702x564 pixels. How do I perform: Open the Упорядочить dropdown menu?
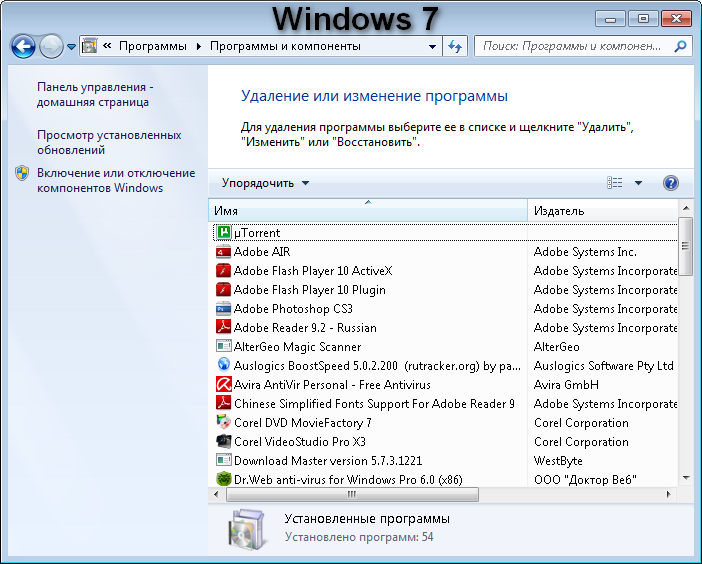[265, 183]
